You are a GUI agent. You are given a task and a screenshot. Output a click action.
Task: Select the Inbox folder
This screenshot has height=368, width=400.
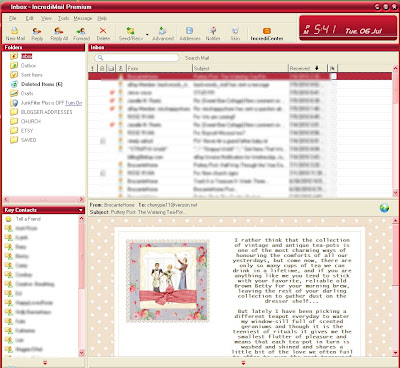(26, 56)
